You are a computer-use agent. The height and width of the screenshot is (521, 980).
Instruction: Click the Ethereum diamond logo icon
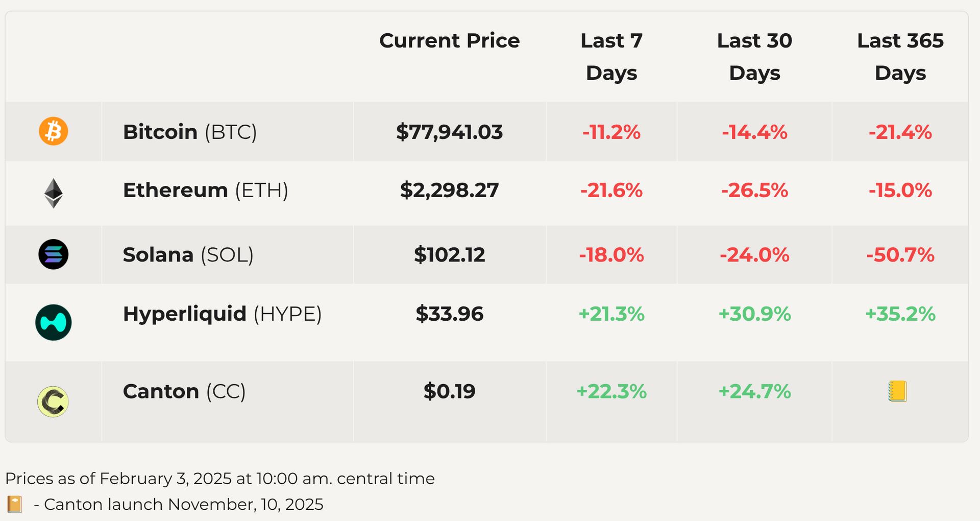(x=53, y=193)
